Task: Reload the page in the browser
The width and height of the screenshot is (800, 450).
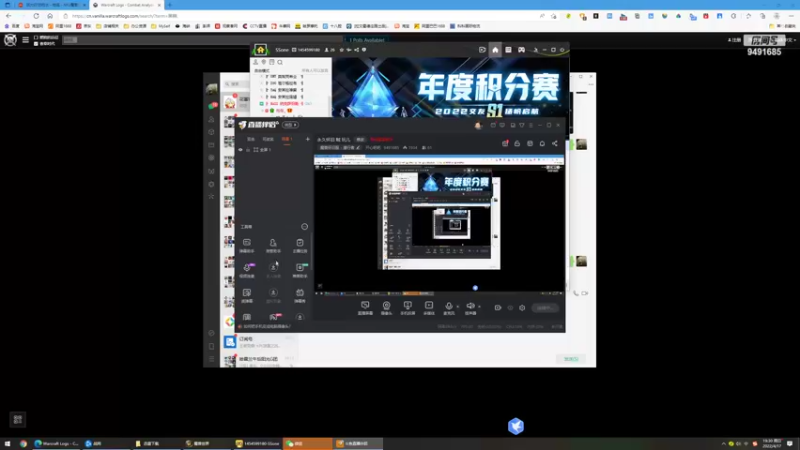Action: (x=36, y=16)
